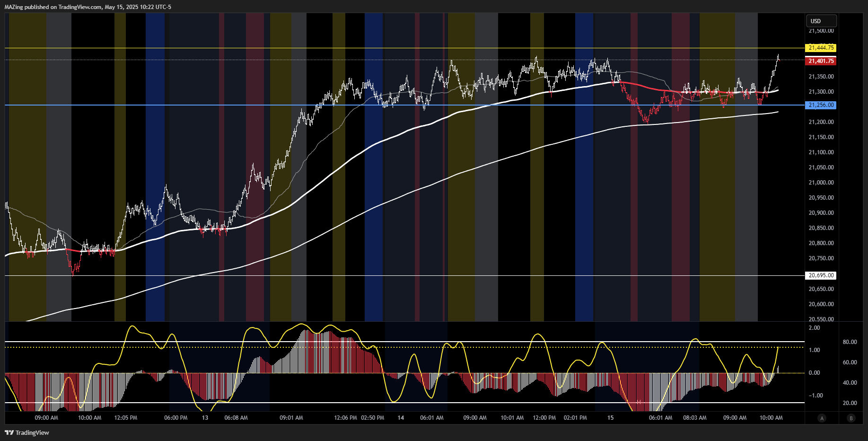Click the 02:50 PM time axis label
This screenshot has width=868, height=441.
pos(373,418)
